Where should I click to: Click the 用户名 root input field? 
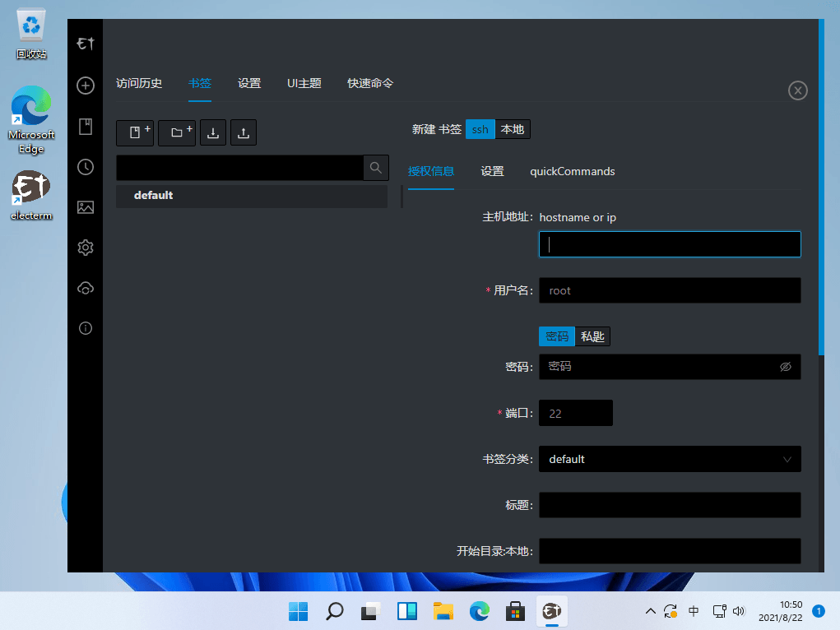[x=670, y=290]
